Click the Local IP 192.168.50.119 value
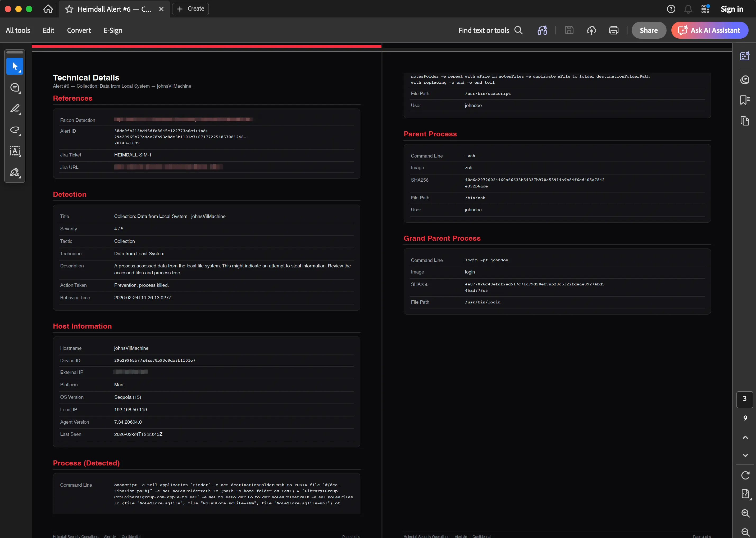 tap(130, 410)
